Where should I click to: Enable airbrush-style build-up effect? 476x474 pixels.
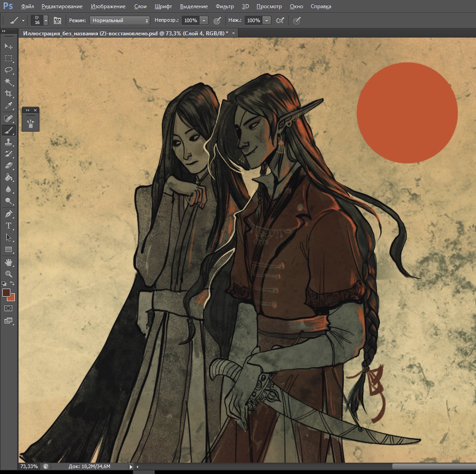(280, 20)
